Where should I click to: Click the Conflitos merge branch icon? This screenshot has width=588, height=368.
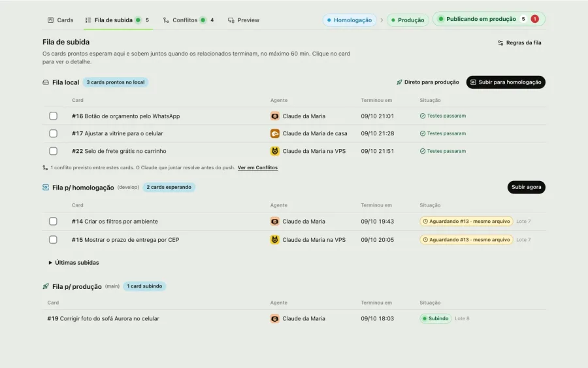point(166,20)
